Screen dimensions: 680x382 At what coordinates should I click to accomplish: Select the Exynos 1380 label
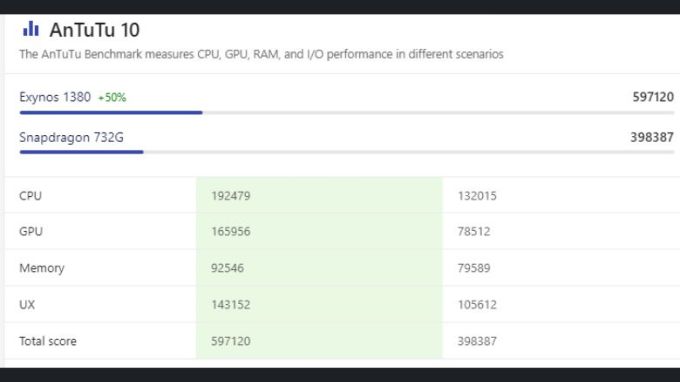pyautogui.click(x=55, y=97)
